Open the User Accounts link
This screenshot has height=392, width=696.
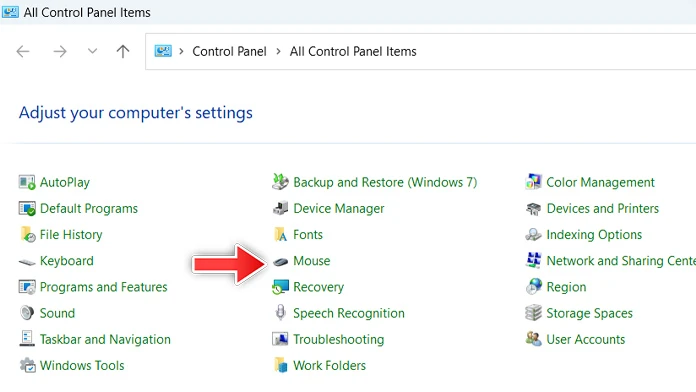[x=586, y=340]
